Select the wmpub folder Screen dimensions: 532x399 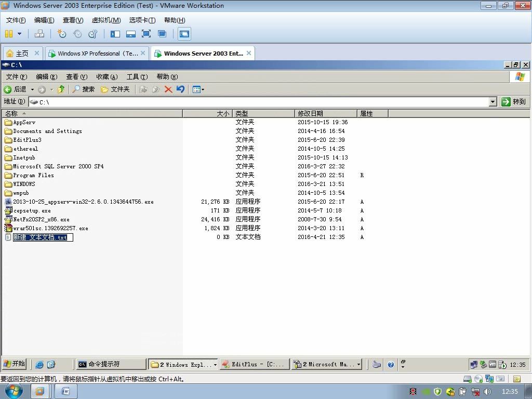click(x=17, y=193)
